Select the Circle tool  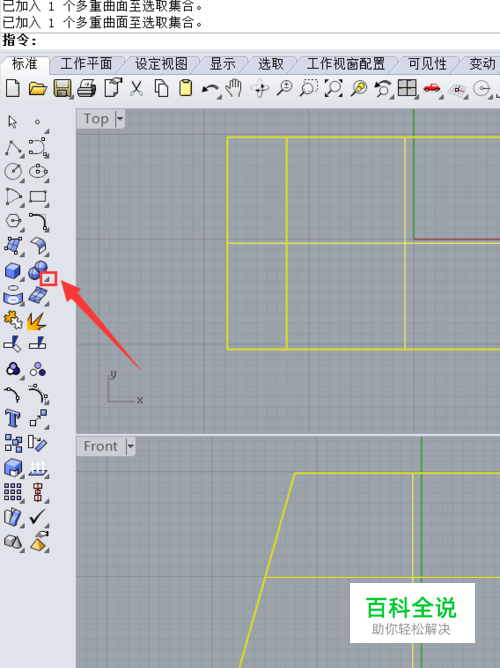pos(13,172)
